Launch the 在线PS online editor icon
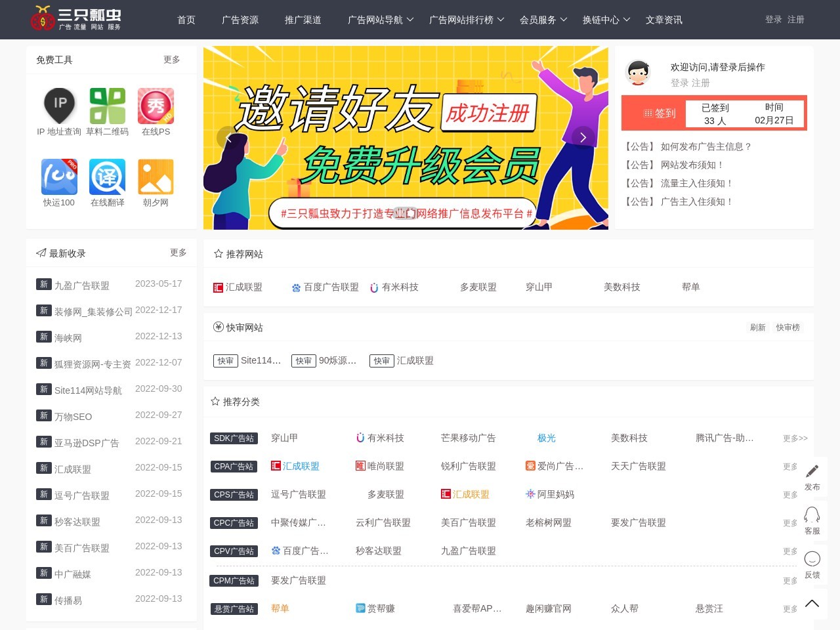 (156, 106)
